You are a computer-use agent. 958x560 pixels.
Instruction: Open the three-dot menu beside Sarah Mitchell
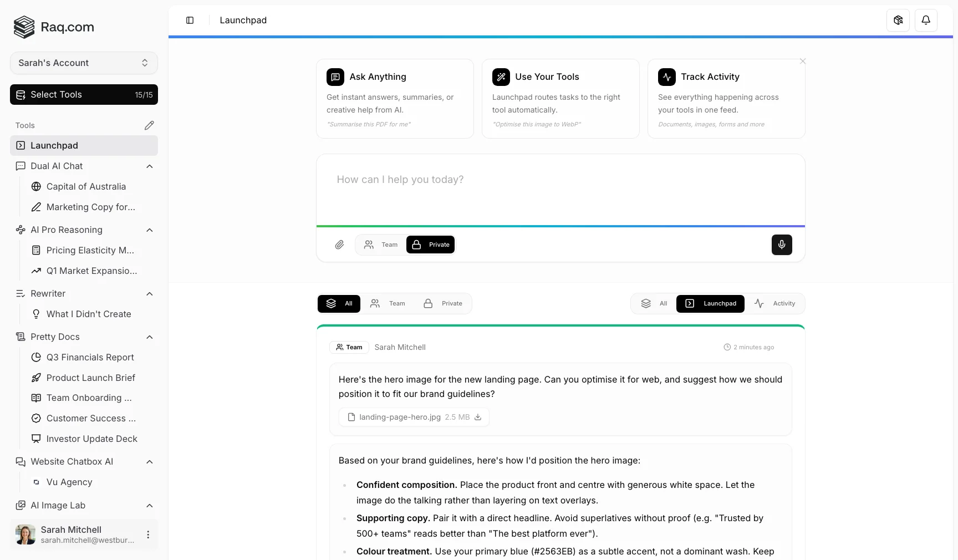[x=148, y=534]
